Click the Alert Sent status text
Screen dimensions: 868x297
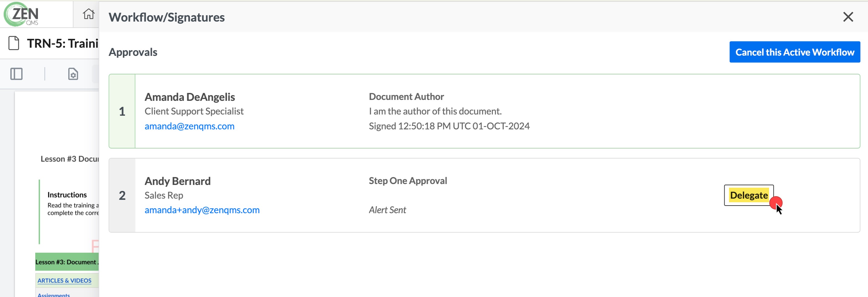click(388, 210)
